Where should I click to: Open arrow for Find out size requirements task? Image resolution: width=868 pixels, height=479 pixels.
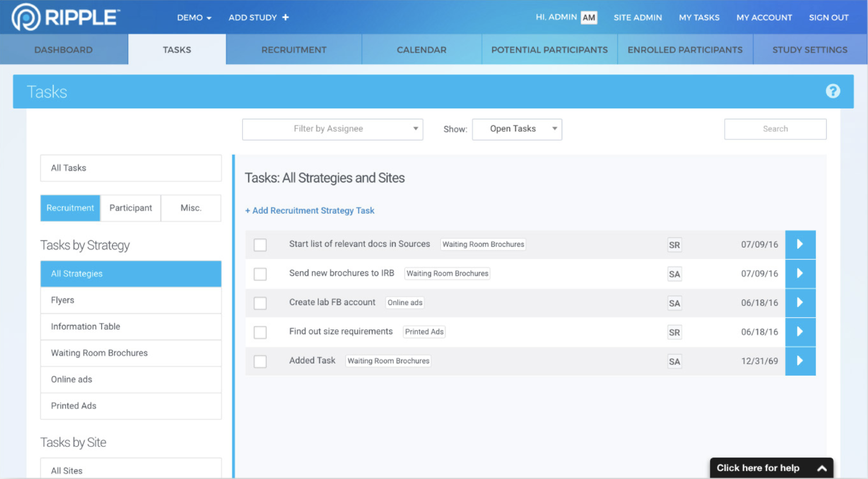point(800,332)
